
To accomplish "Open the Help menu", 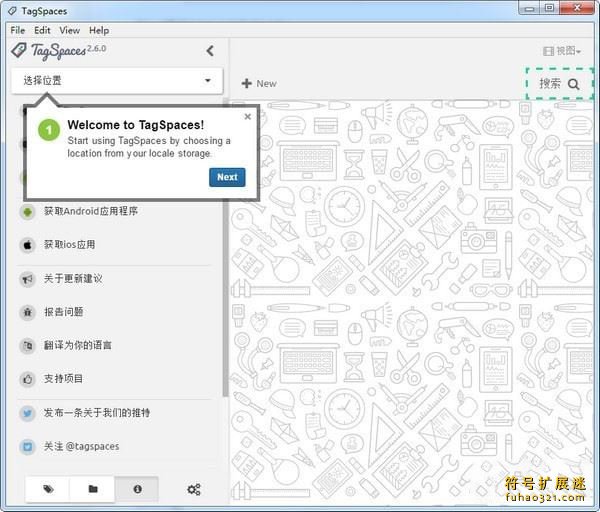I will (99, 30).
